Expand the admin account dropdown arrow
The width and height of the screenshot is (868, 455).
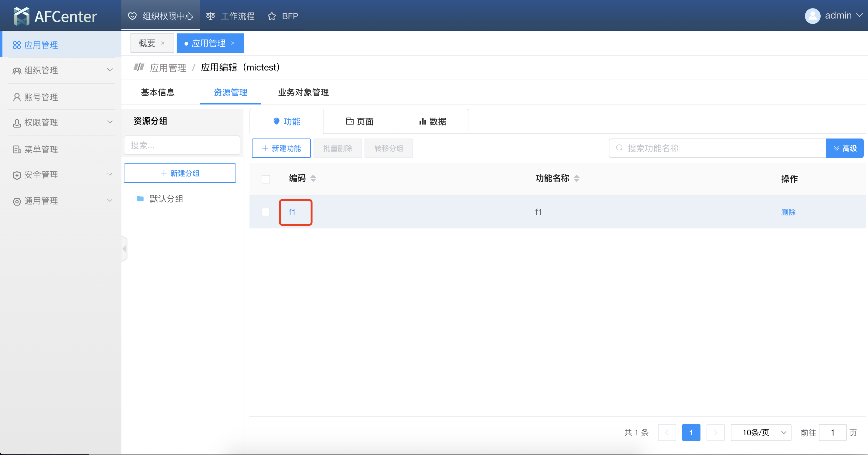pyautogui.click(x=860, y=15)
